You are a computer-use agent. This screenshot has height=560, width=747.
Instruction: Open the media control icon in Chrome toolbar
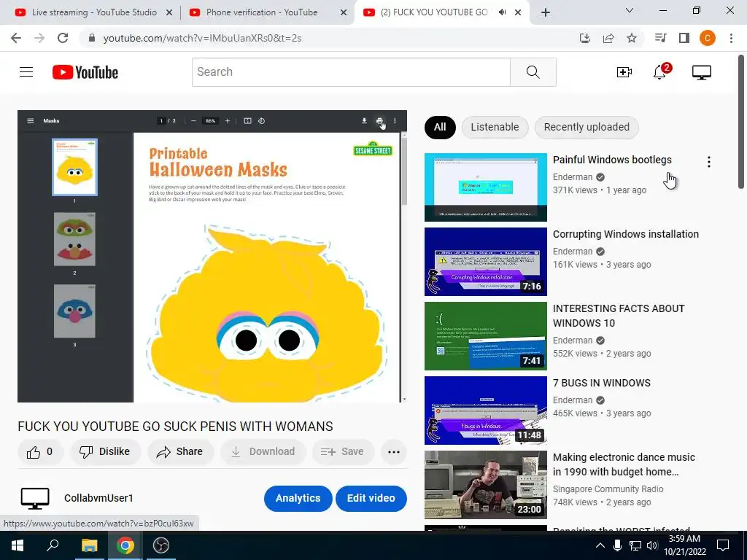(x=660, y=38)
